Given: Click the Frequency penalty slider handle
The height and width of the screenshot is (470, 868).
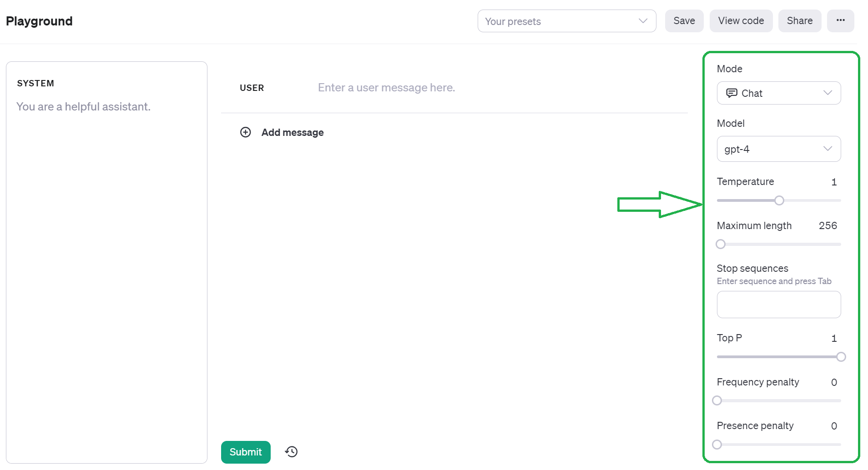Looking at the screenshot, I should [717, 400].
